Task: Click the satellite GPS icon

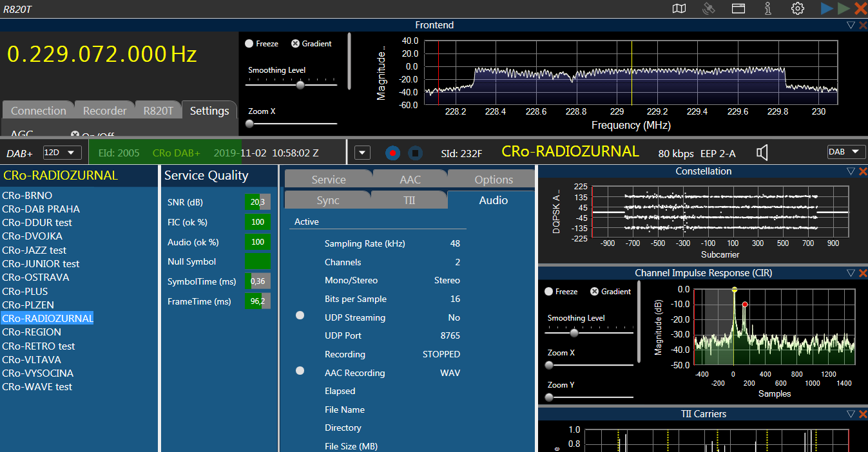Action: pos(709,8)
